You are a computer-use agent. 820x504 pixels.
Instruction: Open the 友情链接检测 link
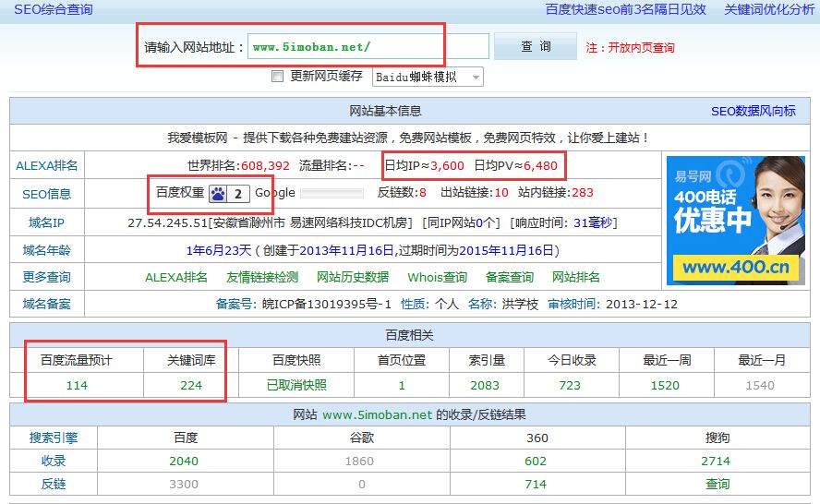click(262, 277)
